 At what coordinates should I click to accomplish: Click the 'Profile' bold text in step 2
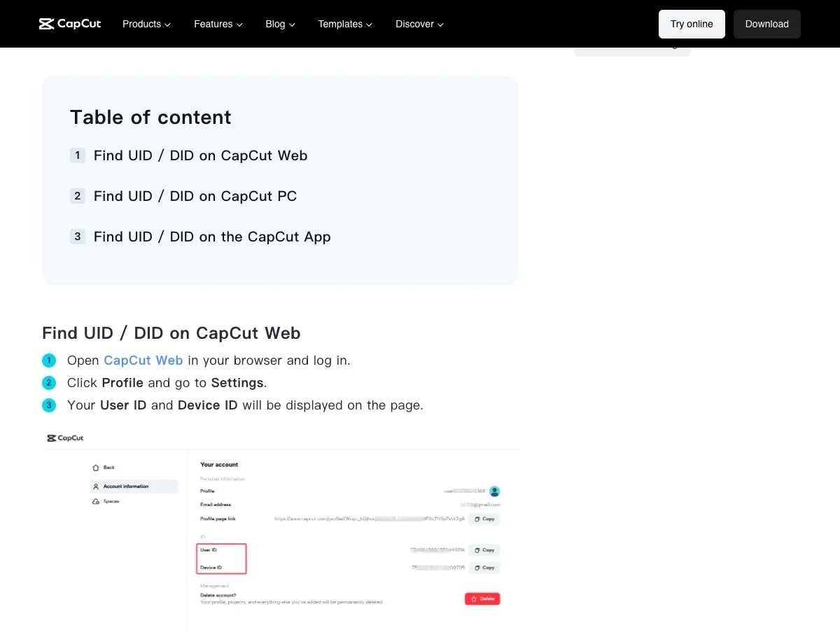pyautogui.click(x=122, y=383)
